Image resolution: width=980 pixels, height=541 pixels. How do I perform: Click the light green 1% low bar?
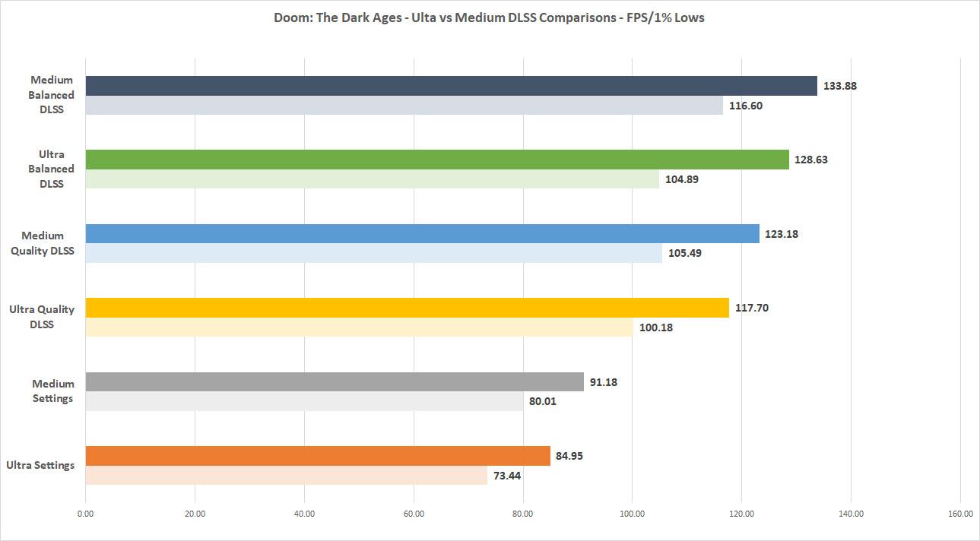(372, 179)
